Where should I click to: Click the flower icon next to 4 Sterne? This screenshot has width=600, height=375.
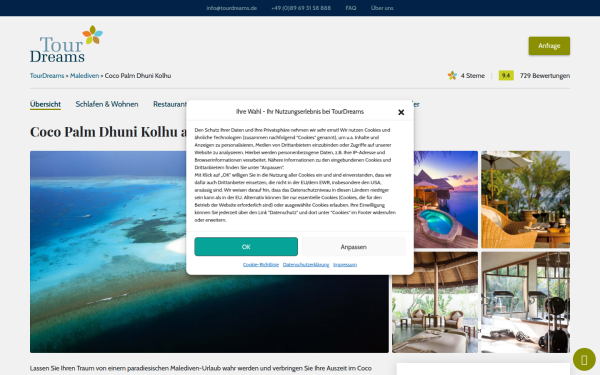tap(452, 75)
